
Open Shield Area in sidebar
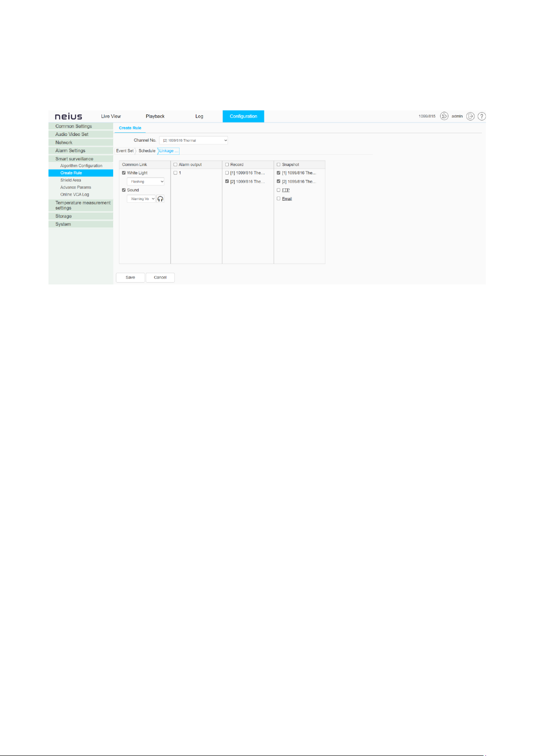coord(71,180)
